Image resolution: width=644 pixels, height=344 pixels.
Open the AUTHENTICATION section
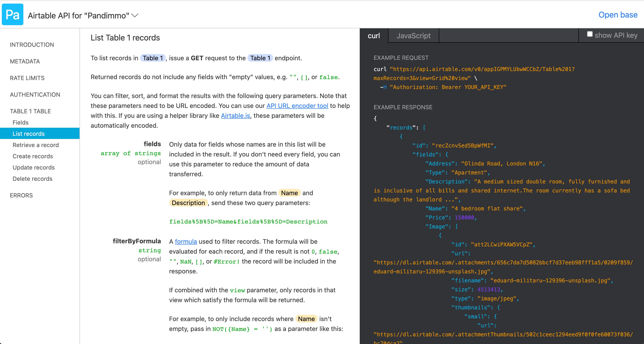click(x=35, y=95)
